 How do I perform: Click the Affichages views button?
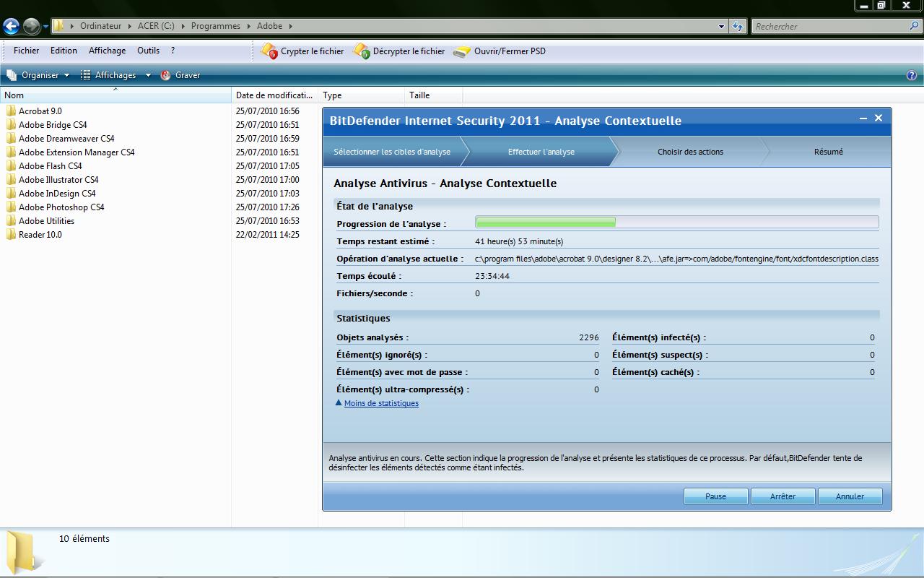[108, 75]
